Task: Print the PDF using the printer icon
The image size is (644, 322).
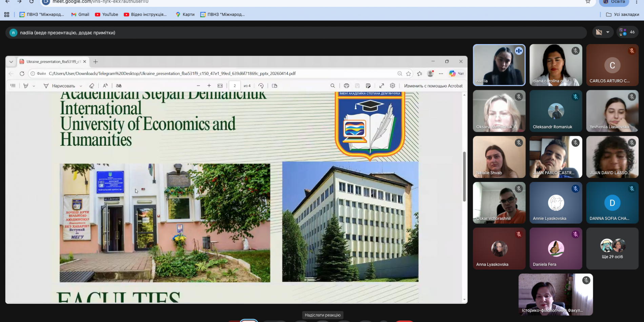Action: click(346, 86)
